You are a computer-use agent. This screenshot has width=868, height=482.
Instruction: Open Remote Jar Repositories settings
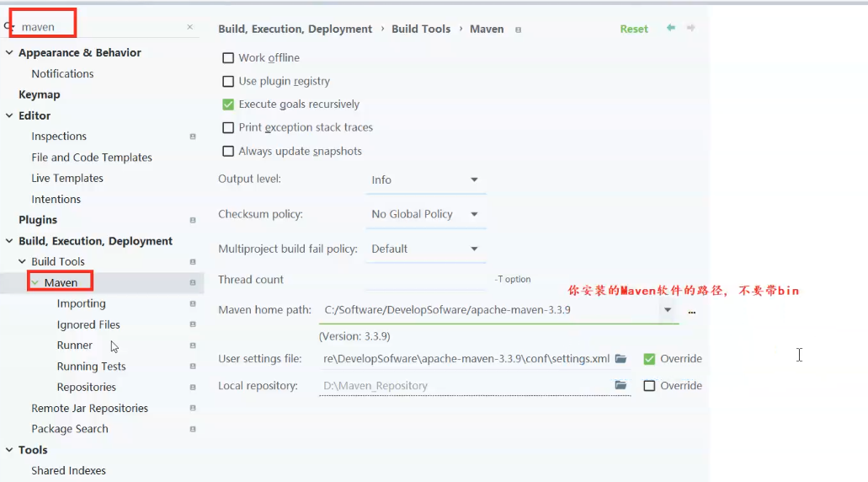[90, 409]
